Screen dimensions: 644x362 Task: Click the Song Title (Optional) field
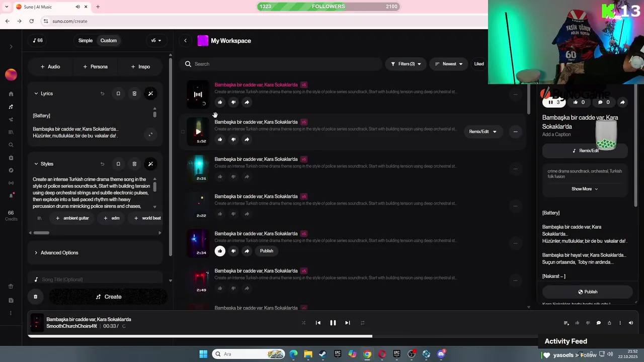click(96, 280)
